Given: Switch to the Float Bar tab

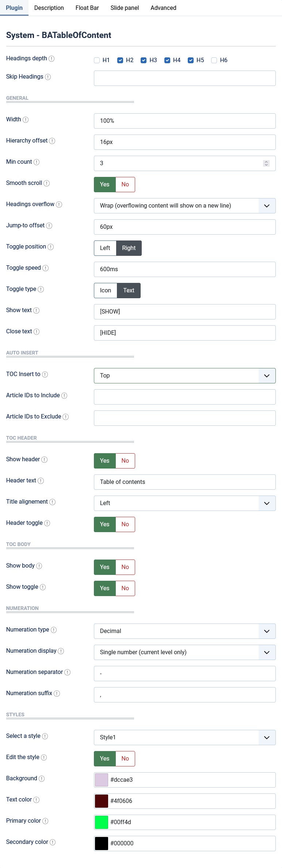Looking at the screenshot, I should (x=87, y=8).
